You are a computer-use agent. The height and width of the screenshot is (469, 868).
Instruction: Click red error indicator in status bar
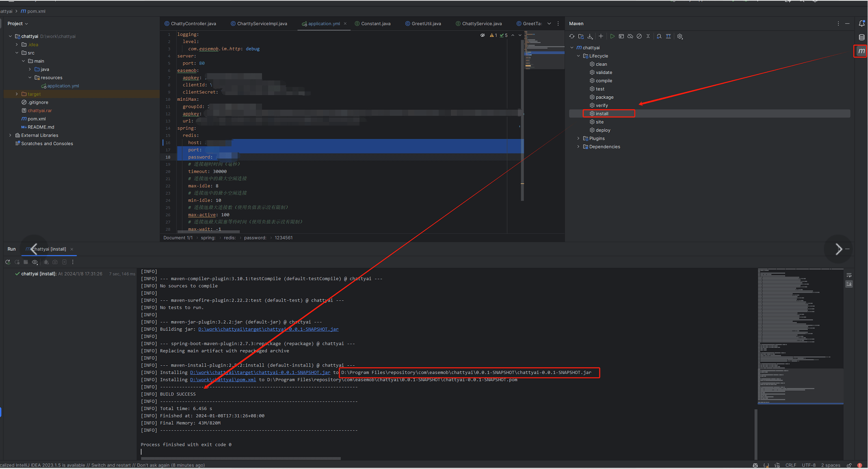point(859,465)
